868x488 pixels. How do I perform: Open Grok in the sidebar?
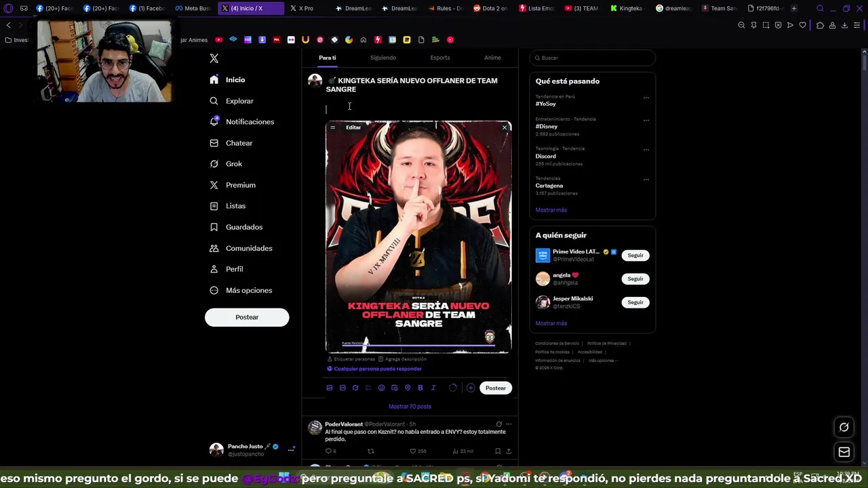click(x=226, y=164)
